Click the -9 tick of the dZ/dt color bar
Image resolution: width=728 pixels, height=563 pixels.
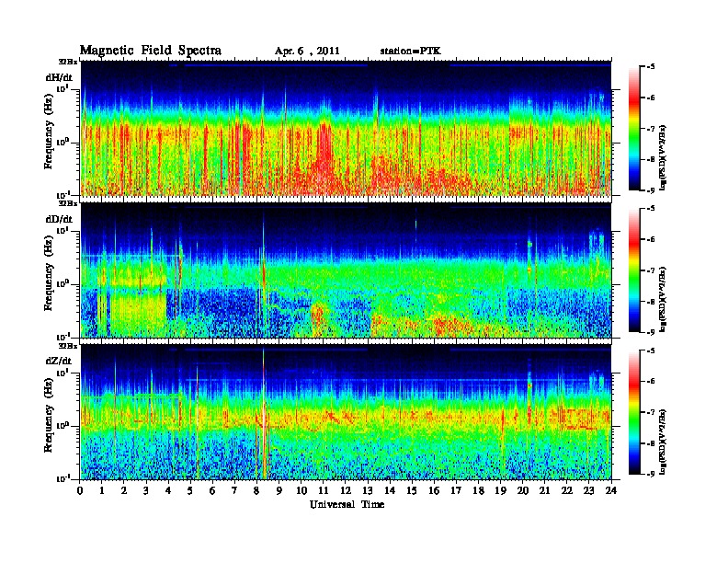point(651,474)
